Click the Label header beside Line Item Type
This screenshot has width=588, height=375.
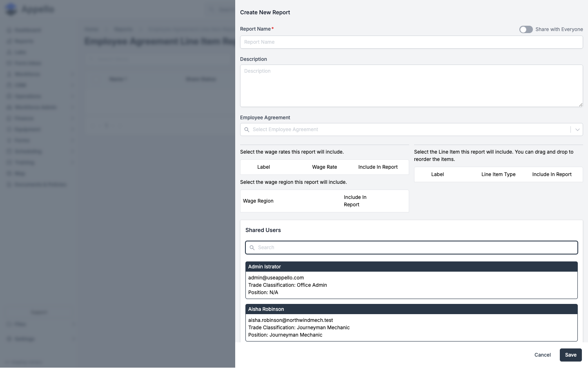[437, 174]
